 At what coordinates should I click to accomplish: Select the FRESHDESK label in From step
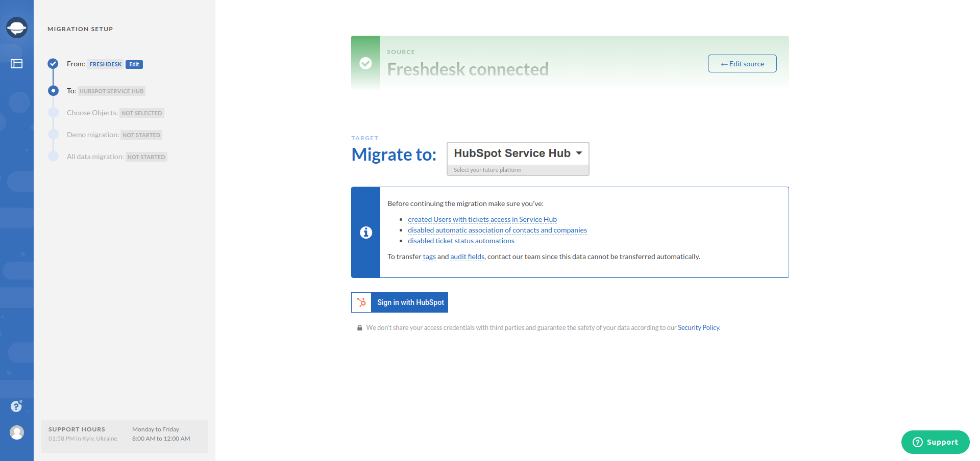pos(106,64)
